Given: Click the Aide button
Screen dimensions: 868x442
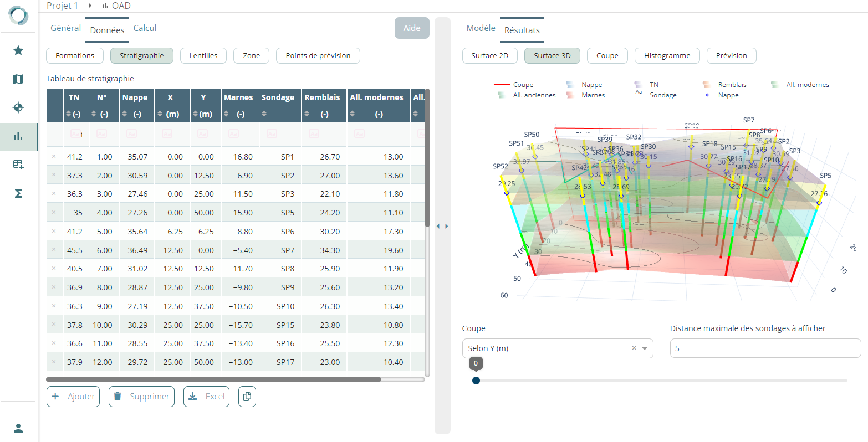Looking at the screenshot, I should 412,28.
